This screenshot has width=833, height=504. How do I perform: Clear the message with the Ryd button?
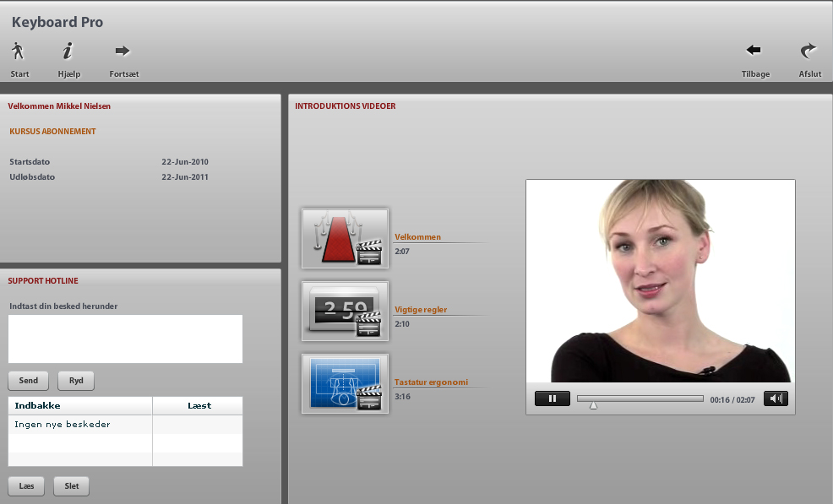76,380
